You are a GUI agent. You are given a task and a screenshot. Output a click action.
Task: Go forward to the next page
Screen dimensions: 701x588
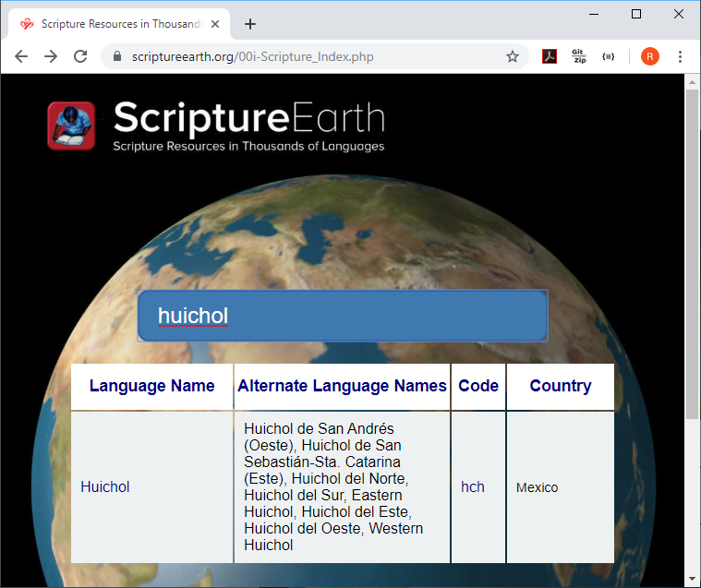pos(51,56)
